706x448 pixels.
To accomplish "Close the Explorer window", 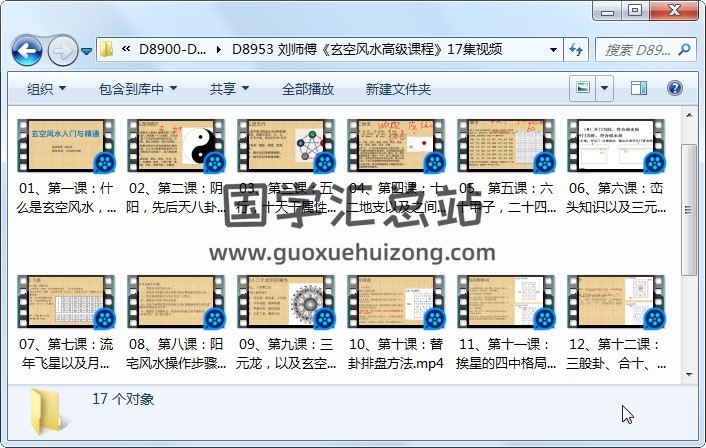I will [674, 11].
